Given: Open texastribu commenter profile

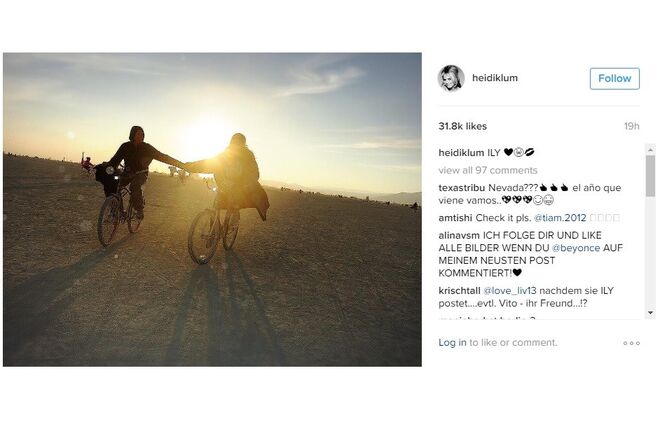Looking at the screenshot, I should [461, 188].
